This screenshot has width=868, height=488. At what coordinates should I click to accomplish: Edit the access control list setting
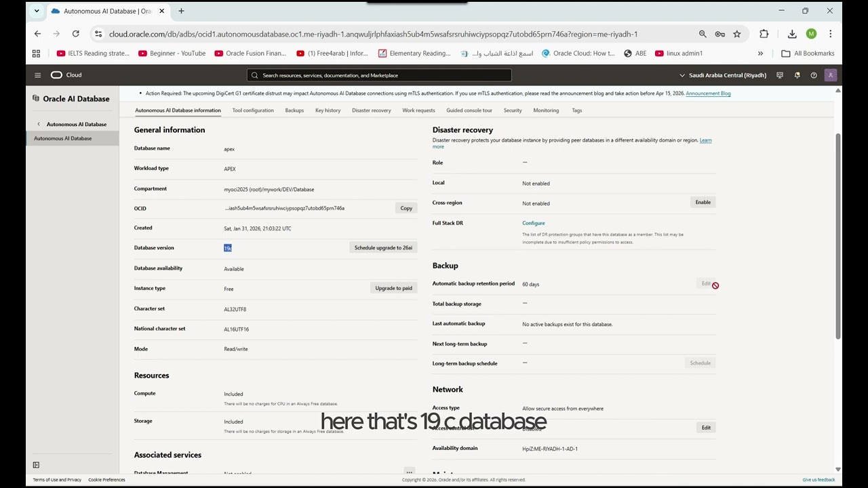[706, 428]
